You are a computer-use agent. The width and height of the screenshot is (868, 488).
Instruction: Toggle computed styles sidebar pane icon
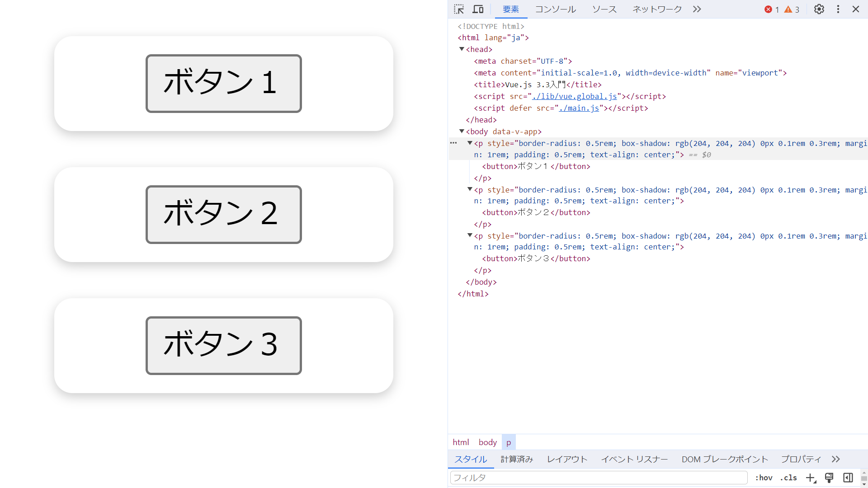(848, 478)
